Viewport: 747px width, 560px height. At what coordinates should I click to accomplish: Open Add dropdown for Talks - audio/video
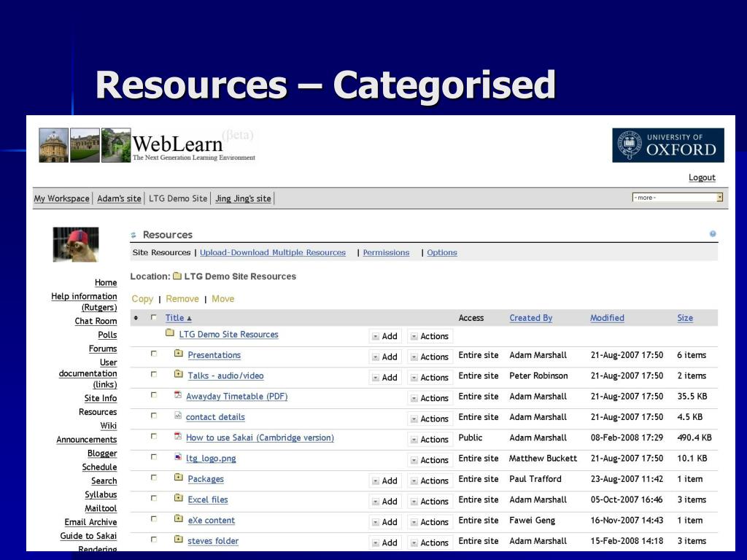coord(385,377)
